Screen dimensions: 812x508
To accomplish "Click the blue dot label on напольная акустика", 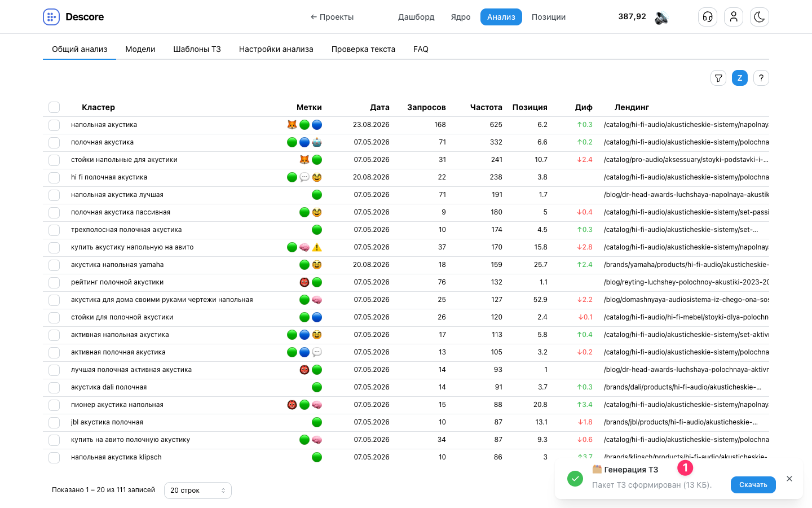I will coord(317,125).
